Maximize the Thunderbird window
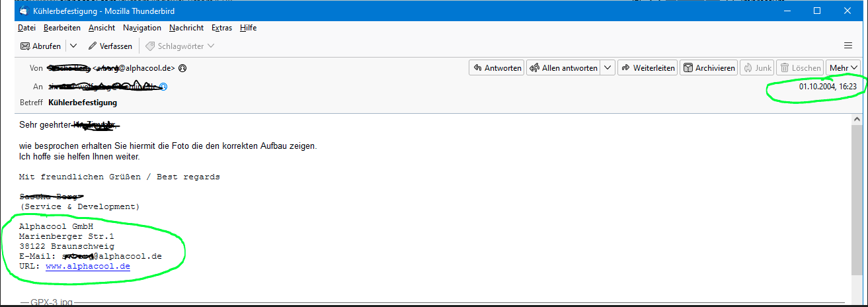The width and height of the screenshot is (868, 307). click(817, 11)
